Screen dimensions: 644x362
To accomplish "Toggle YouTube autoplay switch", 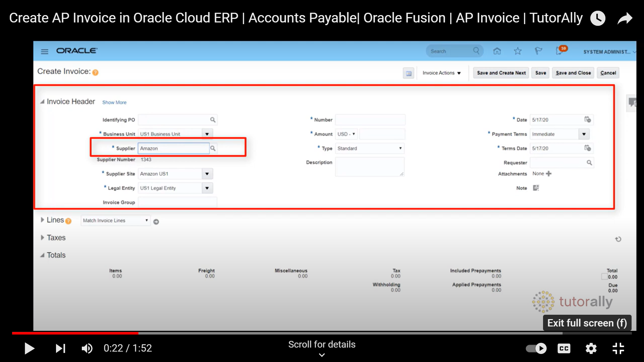I will [x=536, y=349].
